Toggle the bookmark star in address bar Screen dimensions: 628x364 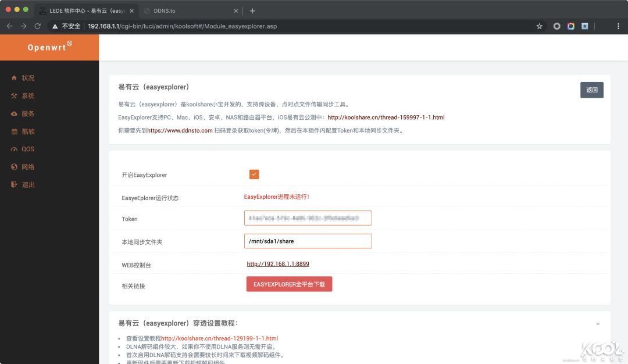coord(539,26)
